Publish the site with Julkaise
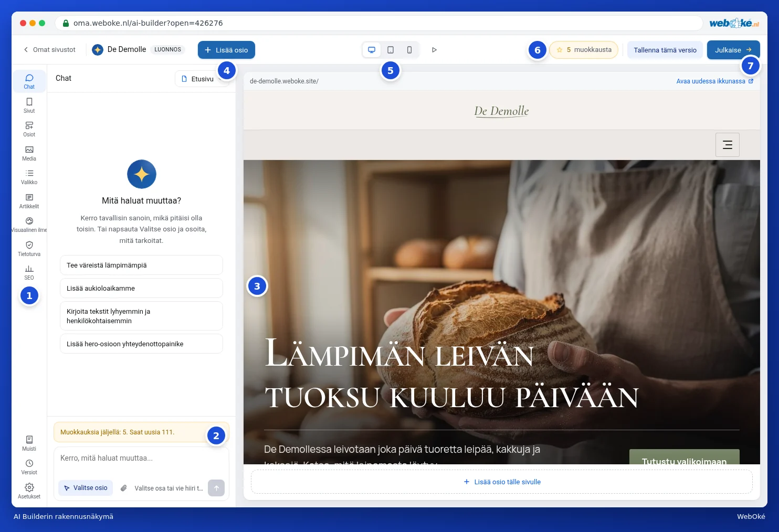 coord(733,50)
